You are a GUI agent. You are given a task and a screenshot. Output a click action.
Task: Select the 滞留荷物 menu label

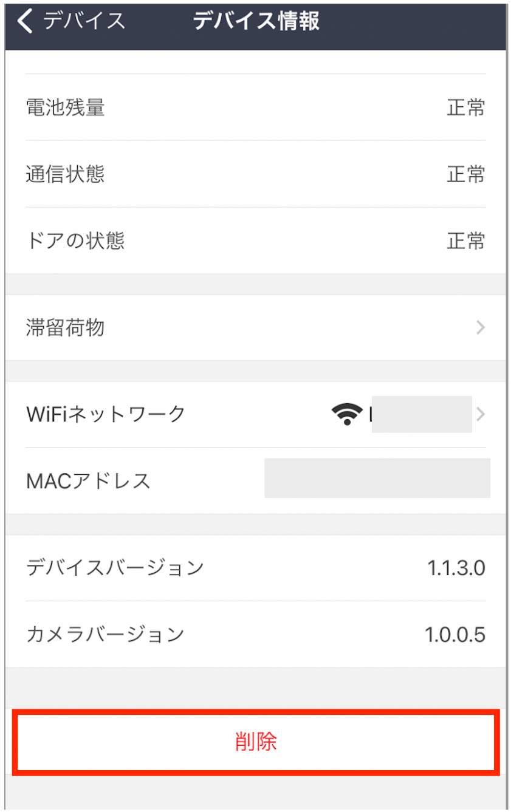coord(66,328)
